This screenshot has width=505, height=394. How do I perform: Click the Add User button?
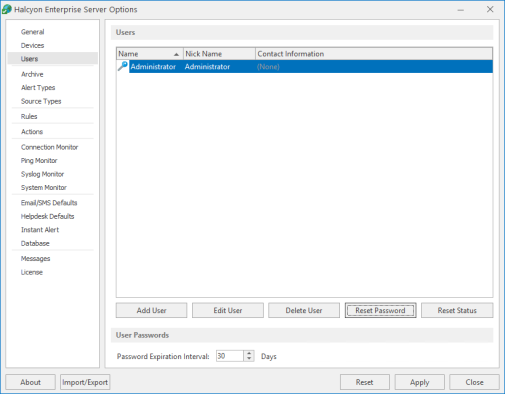coord(151,310)
